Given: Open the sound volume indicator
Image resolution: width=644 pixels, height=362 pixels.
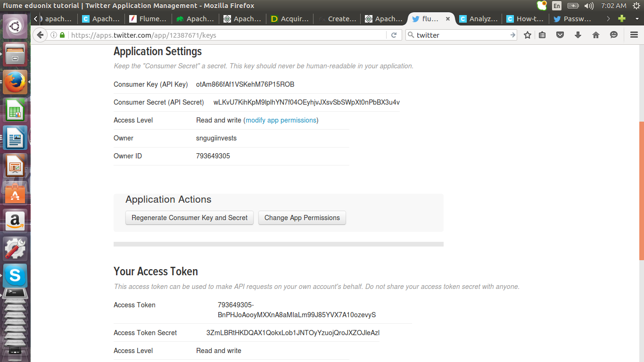Looking at the screenshot, I should click(589, 6).
